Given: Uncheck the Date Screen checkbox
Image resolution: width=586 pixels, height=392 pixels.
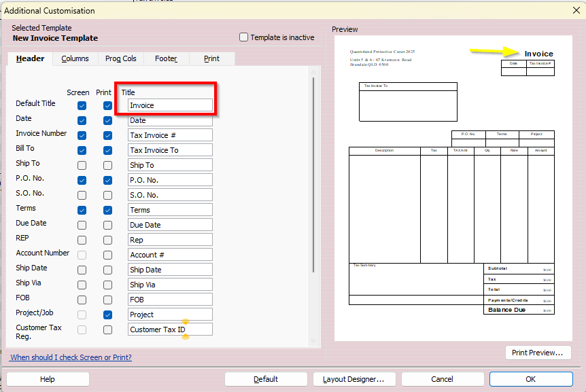Looking at the screenshot, I should 82,120.
